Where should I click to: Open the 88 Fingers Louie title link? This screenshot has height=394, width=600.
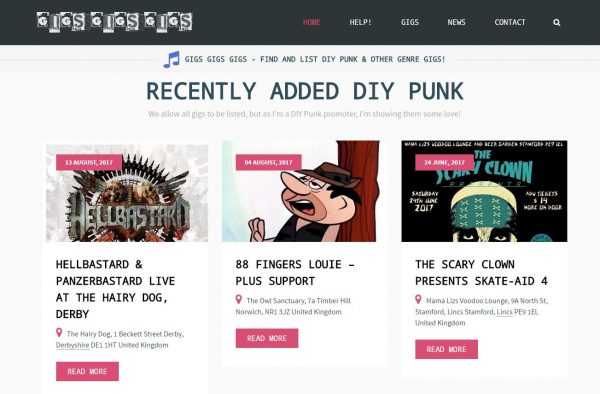click(295, 273)
